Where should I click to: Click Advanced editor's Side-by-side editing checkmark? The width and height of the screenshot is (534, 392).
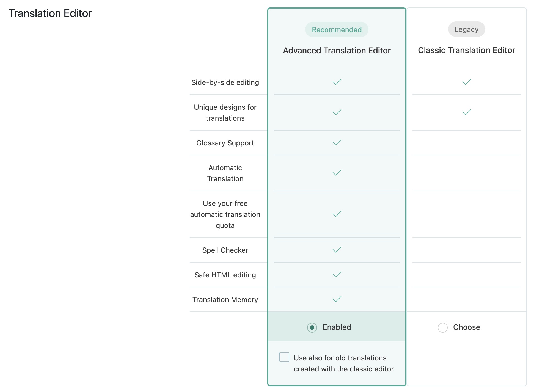point(337,82)
